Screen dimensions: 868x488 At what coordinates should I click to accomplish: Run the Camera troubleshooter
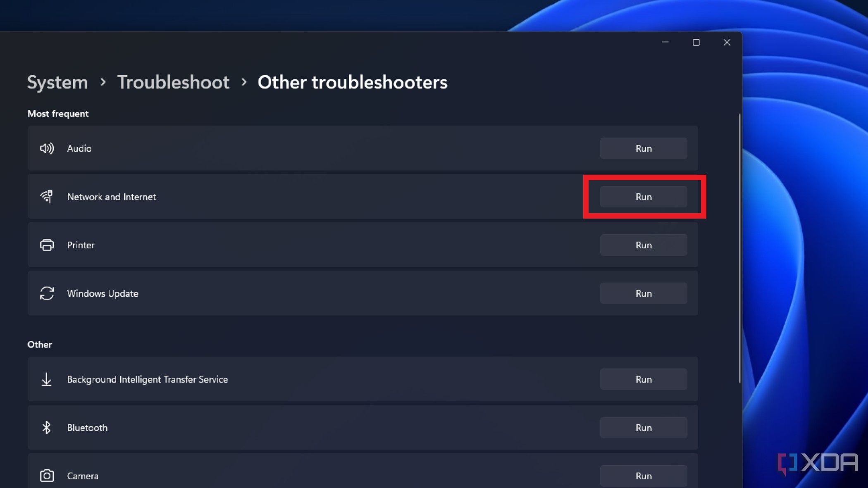[643, 476]
